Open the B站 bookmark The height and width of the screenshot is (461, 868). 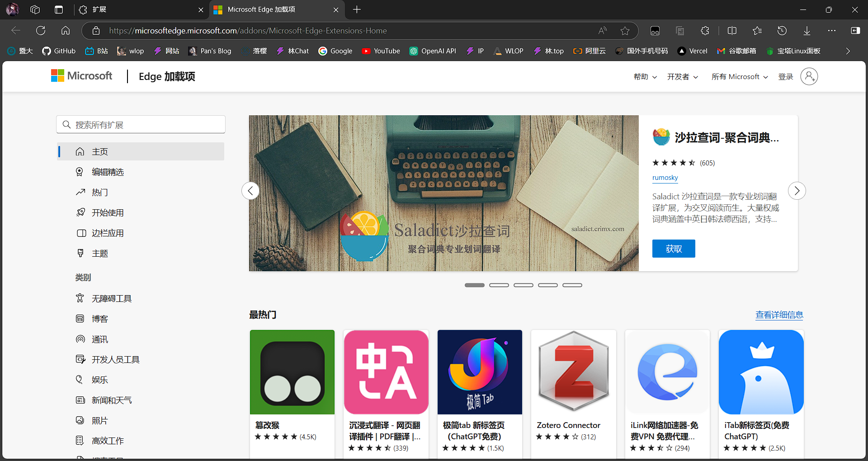pos(96,51)
